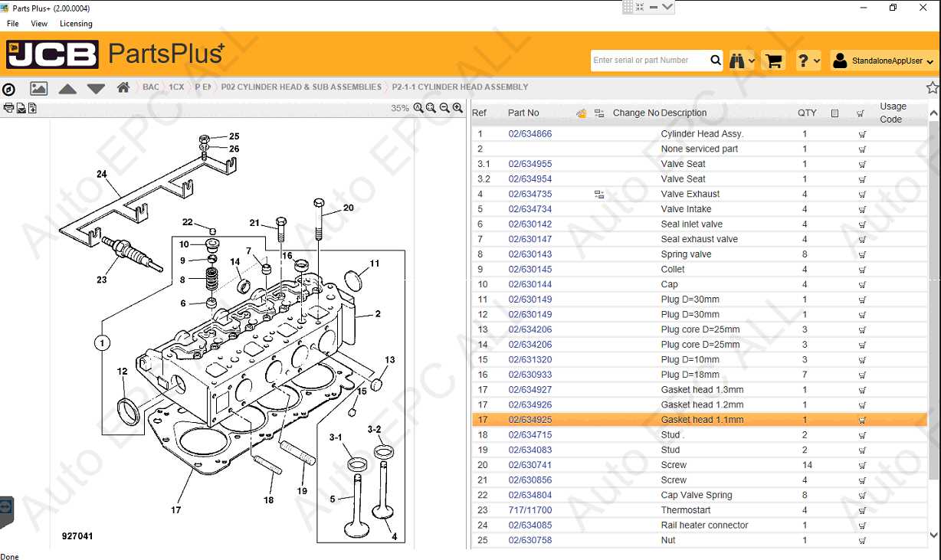Click the binoculars search icon
This screenshot has width=941, height=560.
[x=736, y=61]
